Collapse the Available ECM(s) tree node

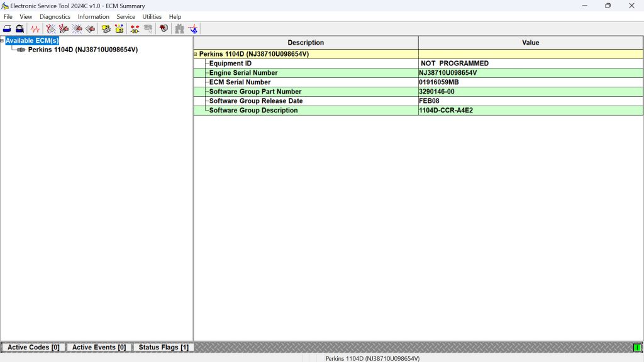(x=2, y=40)
